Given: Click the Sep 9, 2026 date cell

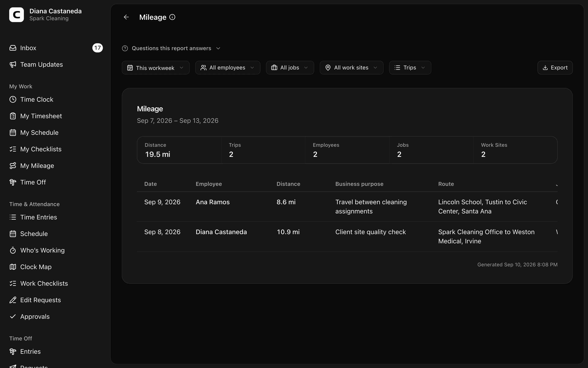Looking at the screenshot, I should click(x=162, y=202).
